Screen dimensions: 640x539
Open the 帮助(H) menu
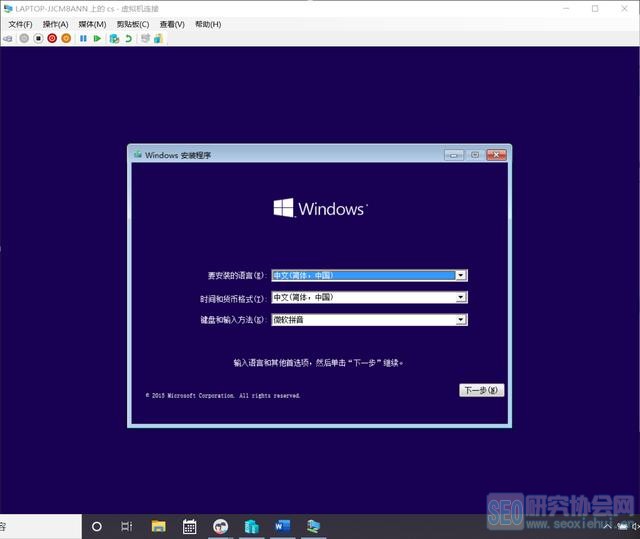point(208,24)
